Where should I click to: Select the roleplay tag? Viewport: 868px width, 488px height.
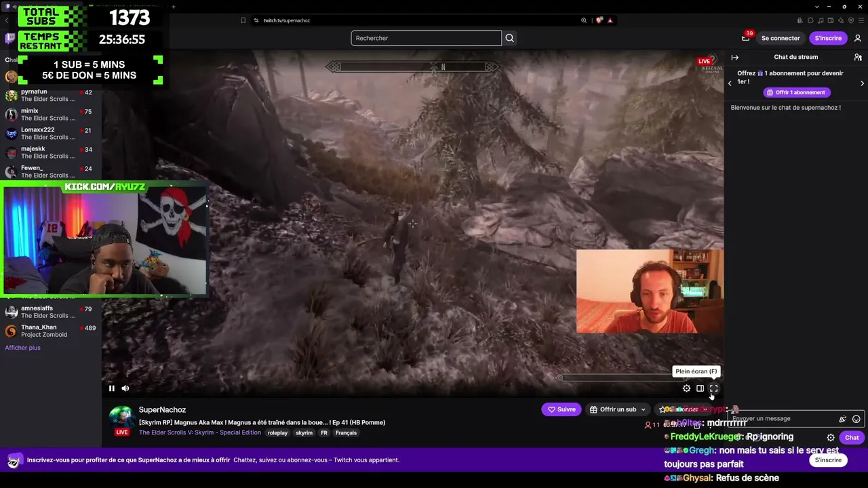coord(277,433)
